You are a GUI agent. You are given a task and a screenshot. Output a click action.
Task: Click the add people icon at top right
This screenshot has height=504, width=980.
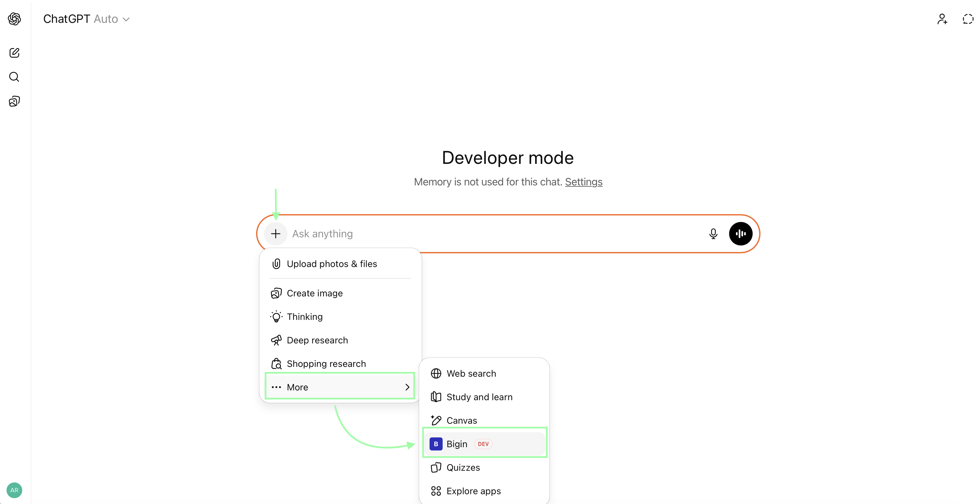(x=942, y=19)
